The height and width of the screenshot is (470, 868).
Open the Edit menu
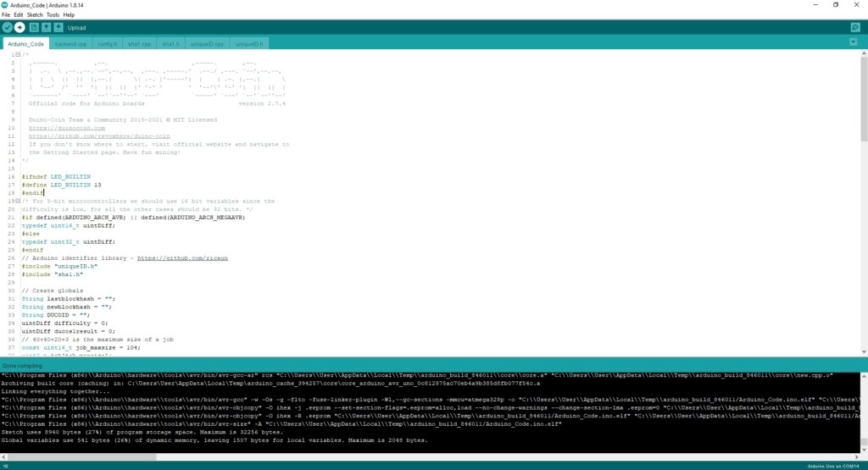click(x=19, y=15)
